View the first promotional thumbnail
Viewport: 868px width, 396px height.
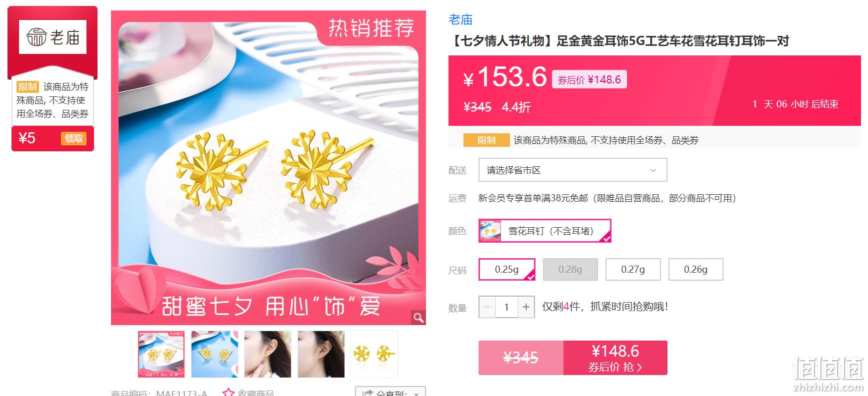161,354
